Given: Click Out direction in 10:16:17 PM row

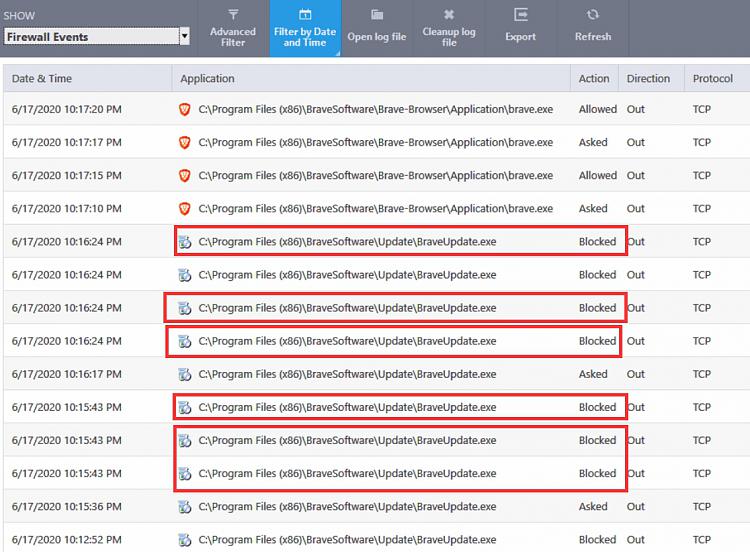Looking at the screenshot, I should pyautogui.click(x=636, y=374).
